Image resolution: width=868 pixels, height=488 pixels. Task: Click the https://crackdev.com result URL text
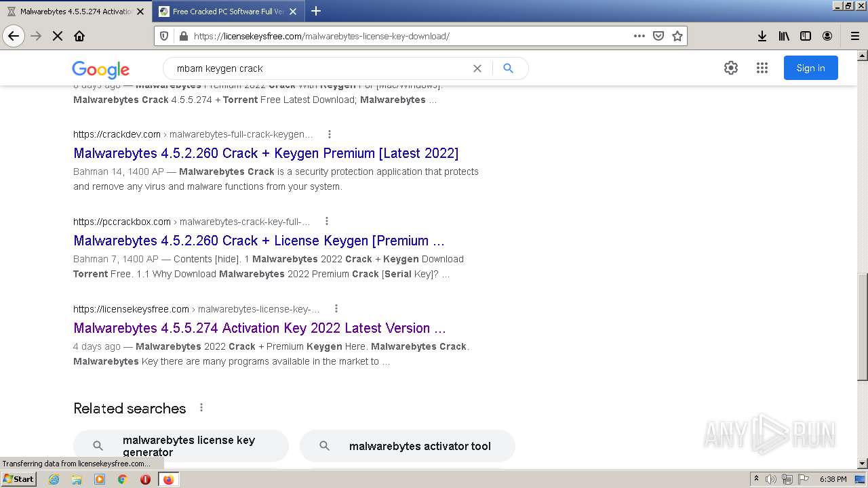pos(117,134)
